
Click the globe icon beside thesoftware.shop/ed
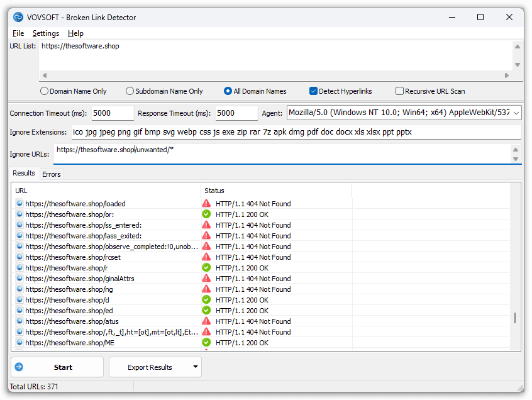coord(19,310)
